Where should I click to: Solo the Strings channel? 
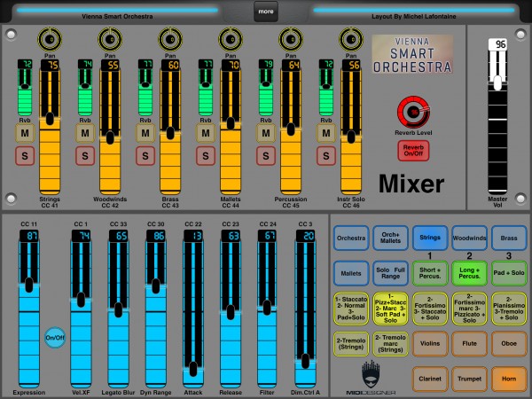pyautogui.click(x=25, y=156)
